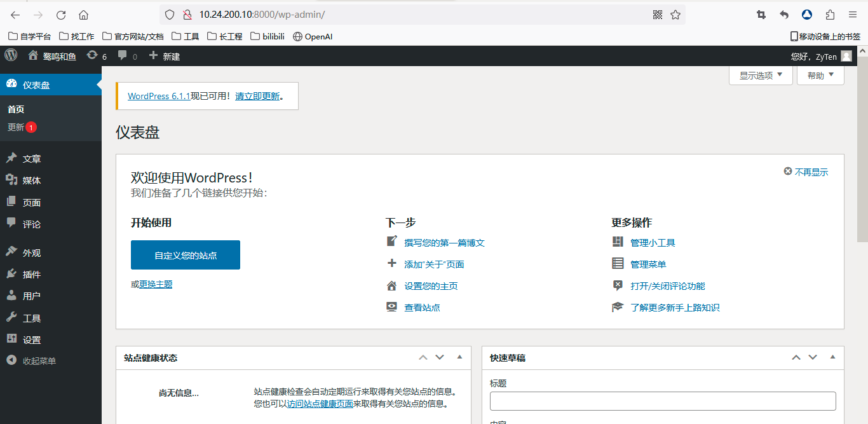
Task: Open the site home icon 鳌鸣和鱼
Action: [33, 56]
